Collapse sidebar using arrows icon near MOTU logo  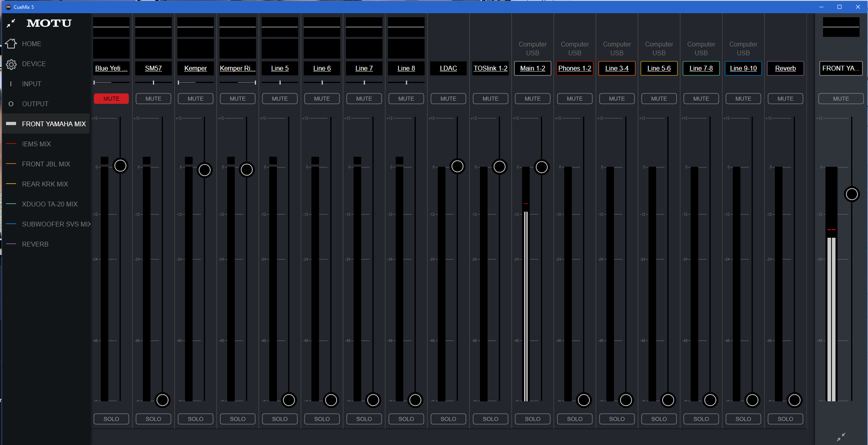pos(11,23)
